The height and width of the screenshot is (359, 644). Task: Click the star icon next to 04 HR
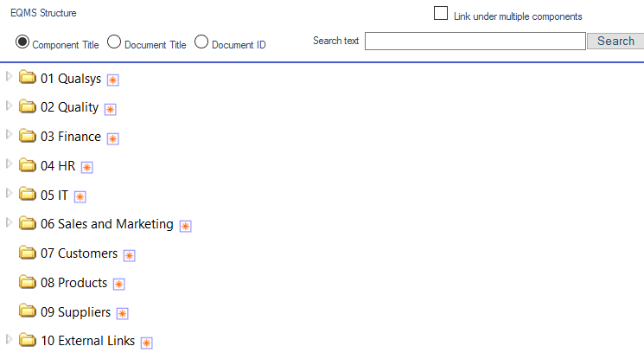[86, 167]
